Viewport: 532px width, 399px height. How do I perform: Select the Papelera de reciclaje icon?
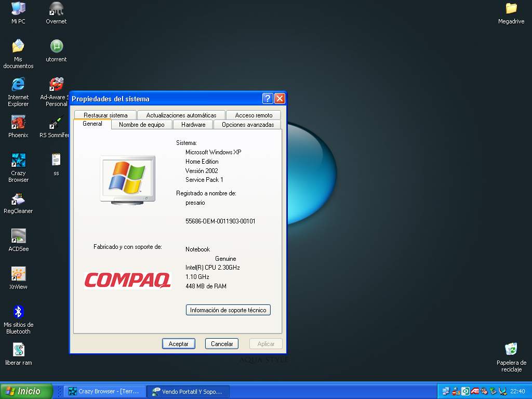[x=511, y=357]
